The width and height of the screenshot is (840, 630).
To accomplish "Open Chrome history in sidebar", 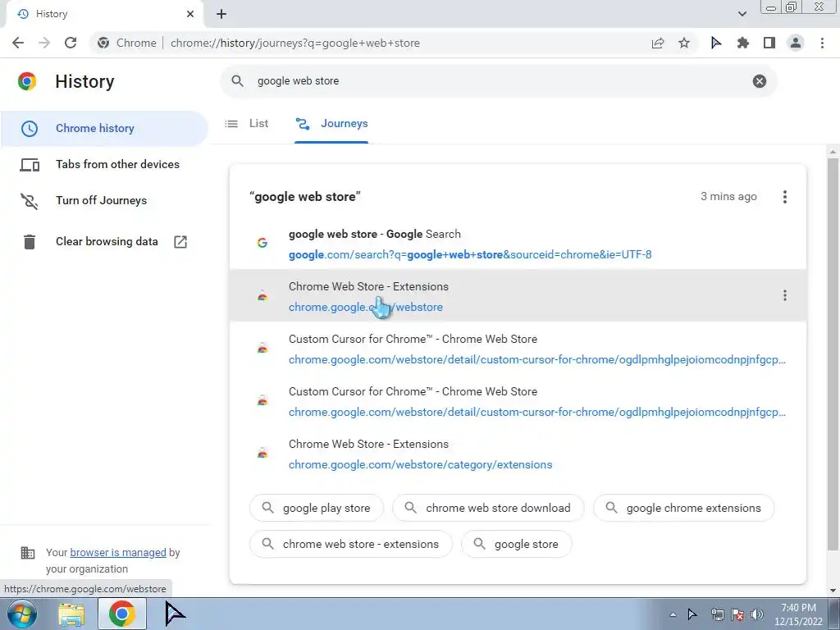I will pos(104,128).
